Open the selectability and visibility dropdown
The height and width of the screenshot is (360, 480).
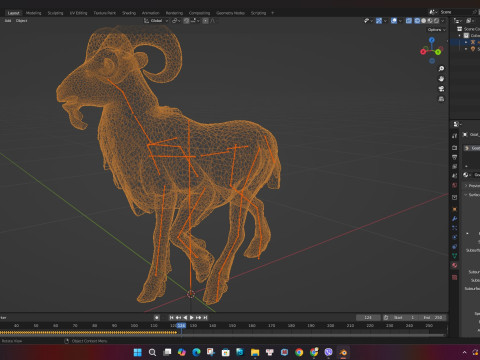tap(368, 21)
